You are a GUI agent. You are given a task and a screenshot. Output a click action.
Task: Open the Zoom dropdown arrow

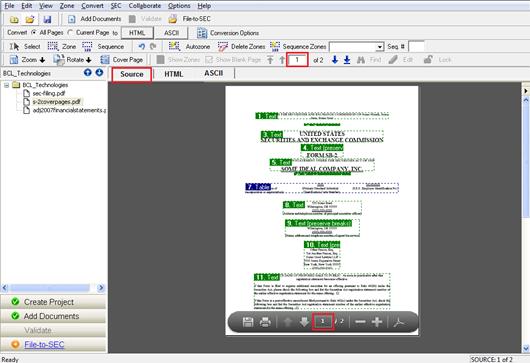tap(42, 60)
